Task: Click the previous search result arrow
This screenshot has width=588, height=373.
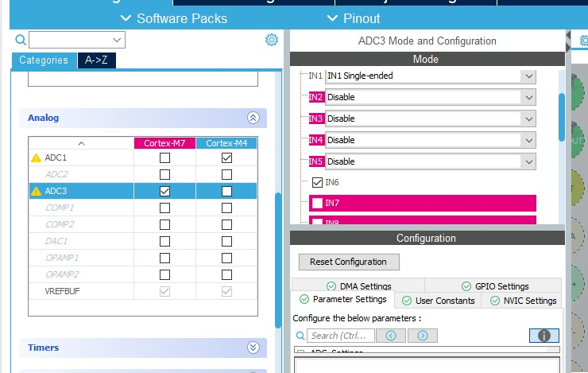Action: [x=391, y=336]
